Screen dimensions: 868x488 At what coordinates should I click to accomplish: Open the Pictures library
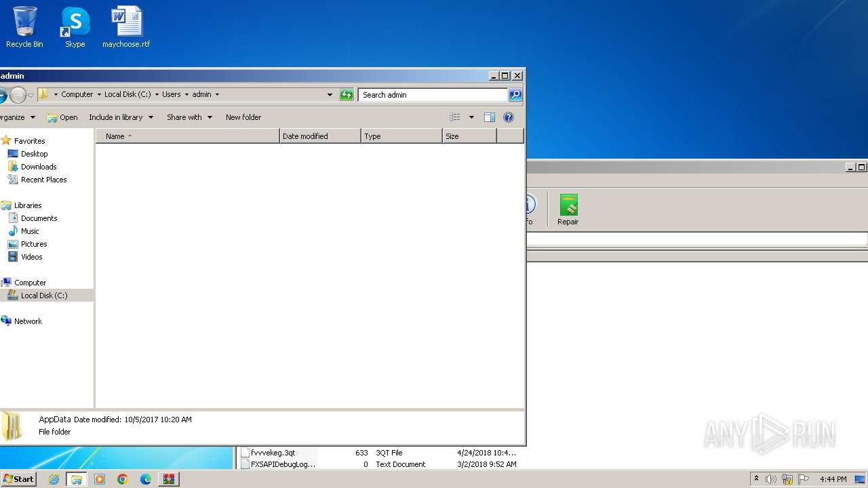(34, 244)
